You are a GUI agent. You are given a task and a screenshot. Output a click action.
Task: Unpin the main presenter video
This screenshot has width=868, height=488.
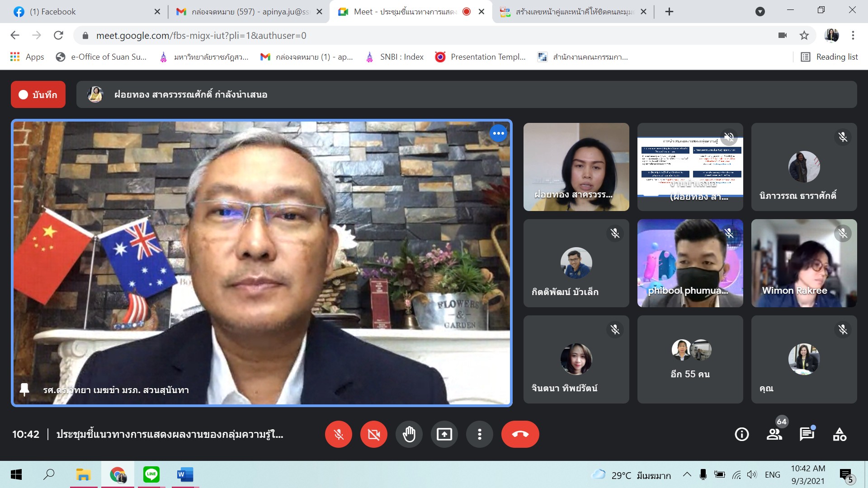(x=24, y=389)
